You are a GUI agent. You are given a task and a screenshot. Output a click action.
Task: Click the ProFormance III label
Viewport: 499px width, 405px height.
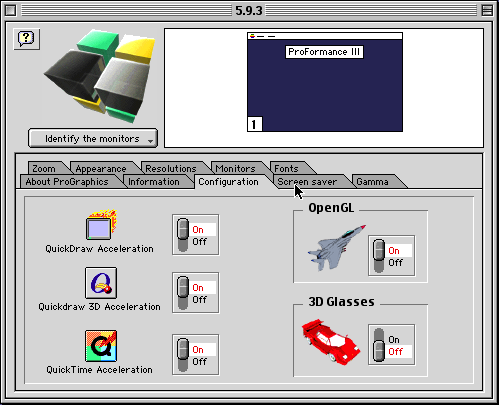click(324, 52)
